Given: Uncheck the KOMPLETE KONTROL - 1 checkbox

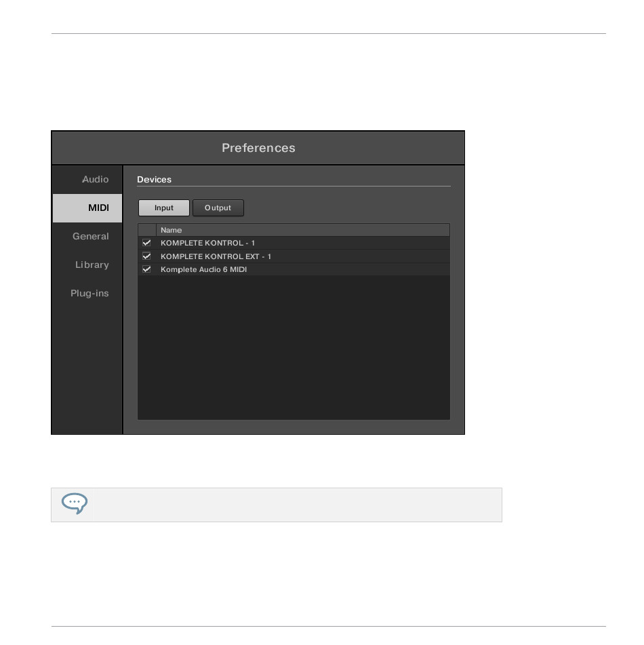Looking at the screenshot, I should click(146, 243).
